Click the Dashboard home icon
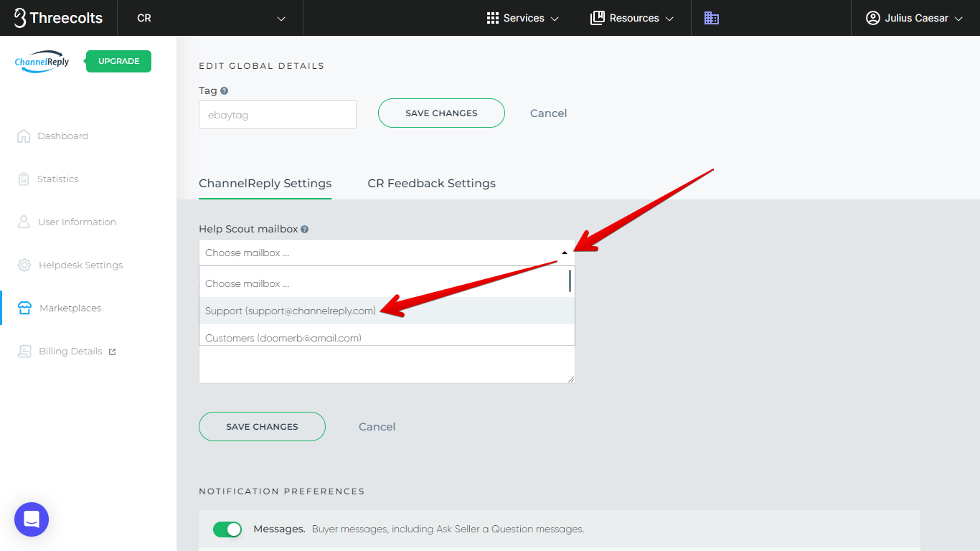Screen dimensions: 980x551 (24, 136)
